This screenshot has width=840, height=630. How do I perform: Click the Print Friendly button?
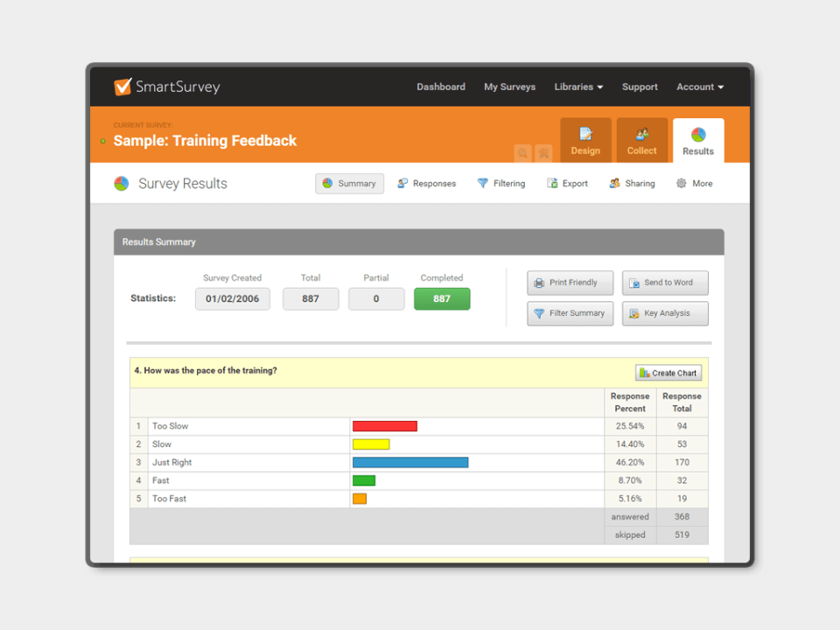click(x=570, y=283)
